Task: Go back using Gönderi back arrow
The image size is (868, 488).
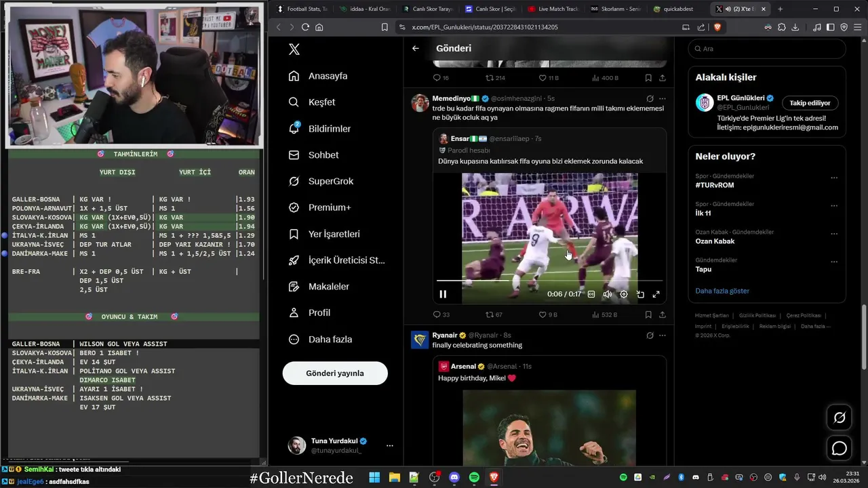Action: [x=416, y=49]
